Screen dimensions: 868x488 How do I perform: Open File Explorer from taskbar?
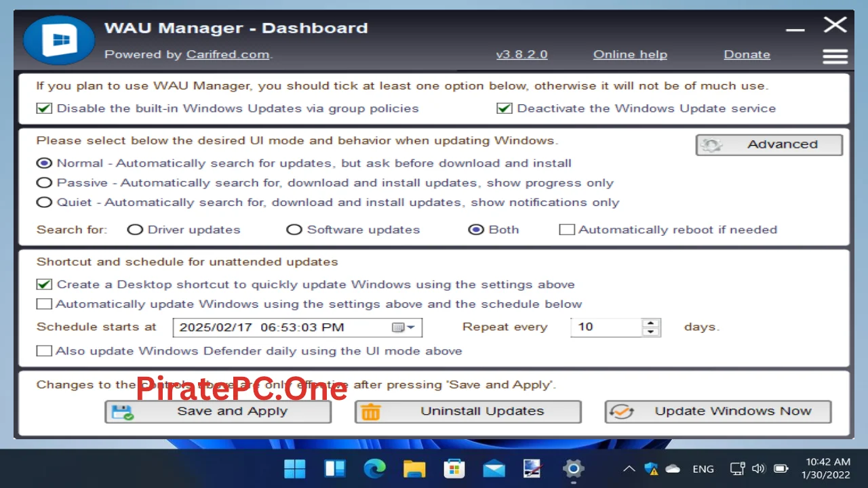tap(414, 468)
